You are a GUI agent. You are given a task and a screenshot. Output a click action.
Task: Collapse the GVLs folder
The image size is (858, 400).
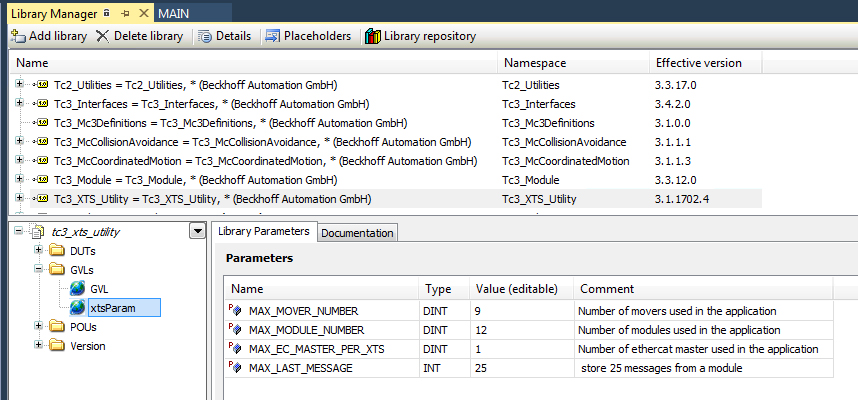click(38, 269)
